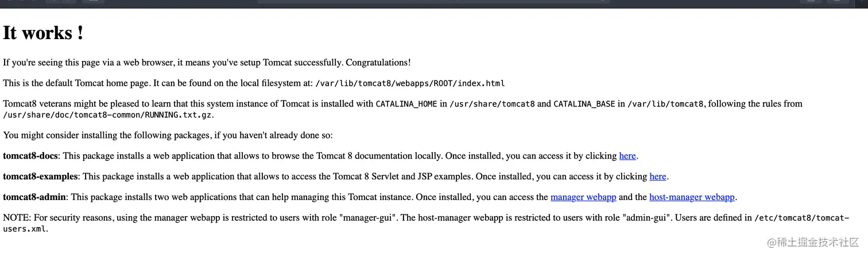Open the host-manager webapp link
Screen dimensions: 868x257
pyautogui.click(x=692, y=197)
